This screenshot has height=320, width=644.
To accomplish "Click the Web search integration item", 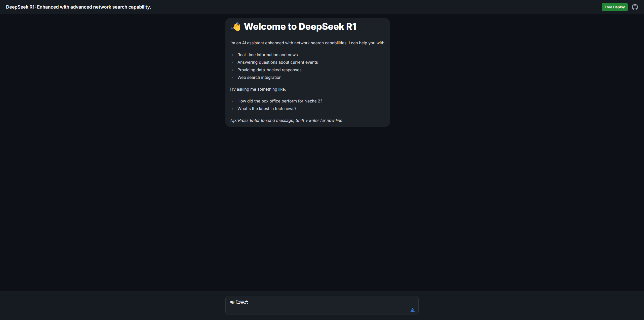I will [259, 77].
